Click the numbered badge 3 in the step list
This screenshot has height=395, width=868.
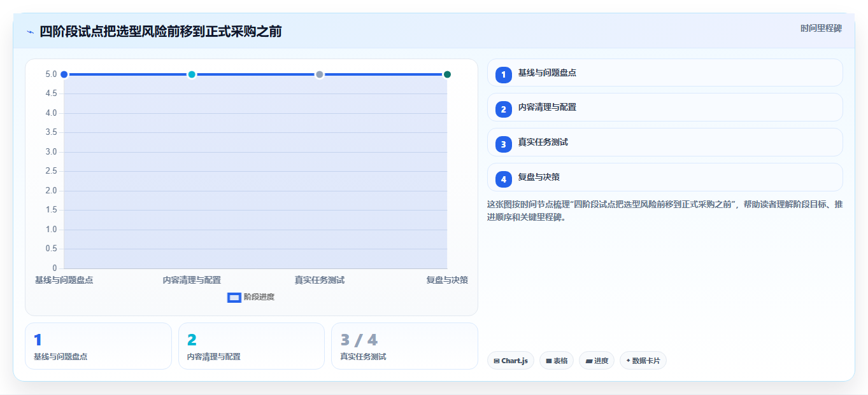tap(503, 144)
